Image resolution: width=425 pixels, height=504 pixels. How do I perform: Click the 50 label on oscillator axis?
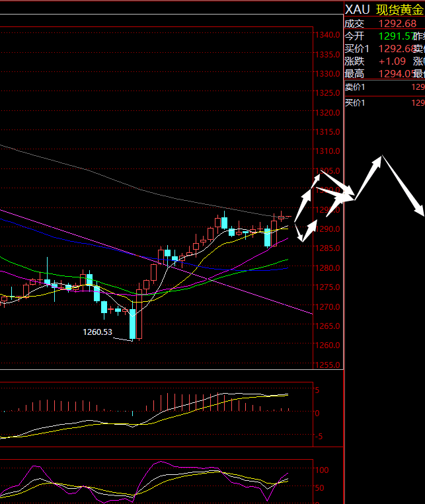click(319, 487)
